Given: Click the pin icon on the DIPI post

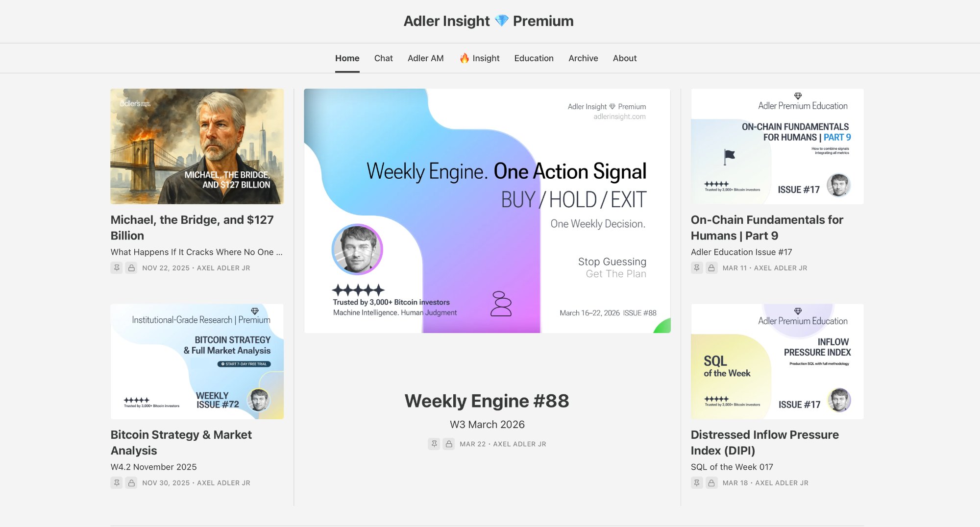Looking at the screenshot, I should coord(696,482).
